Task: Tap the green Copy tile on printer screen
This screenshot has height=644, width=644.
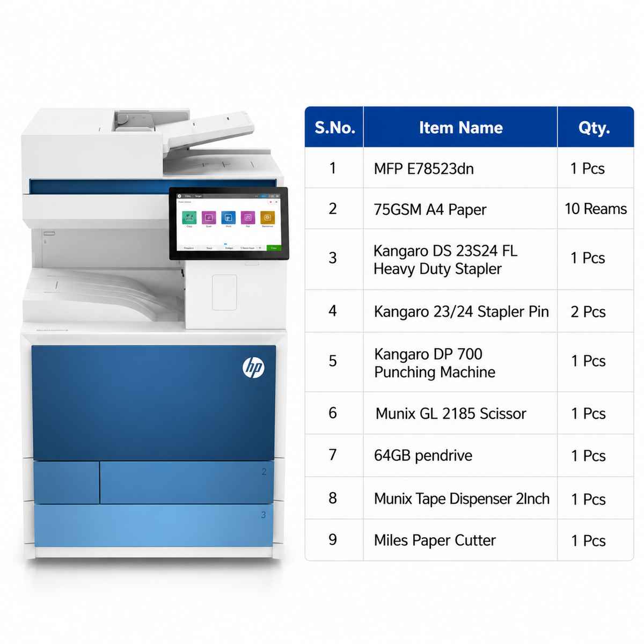Action: pyautogui.click(x=189, y=217)
